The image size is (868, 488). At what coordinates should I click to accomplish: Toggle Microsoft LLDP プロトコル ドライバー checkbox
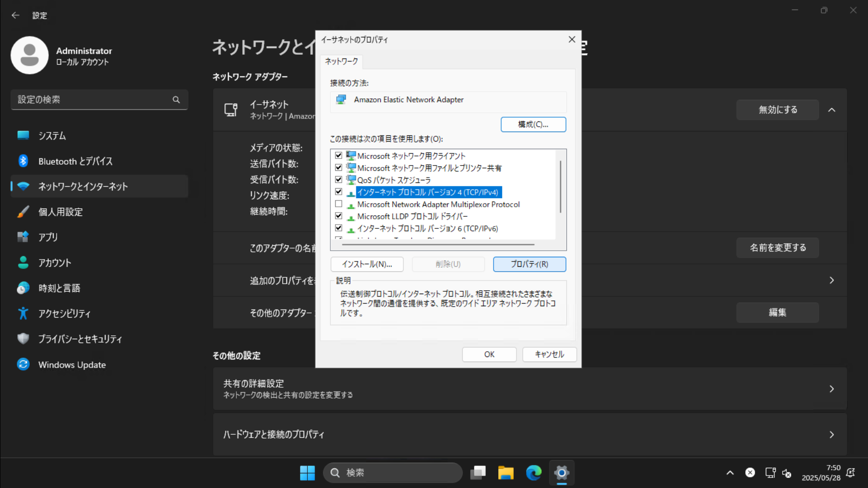(x=339, y=216)
